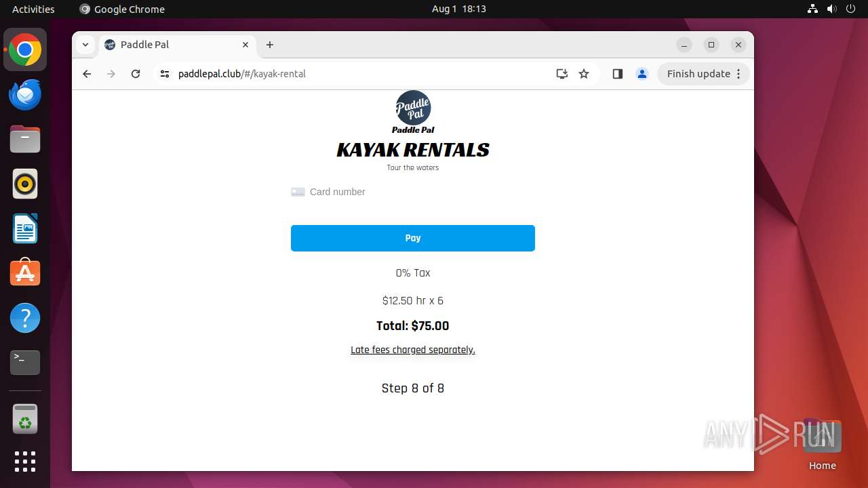Viewport: 868px width, 488px height.
Task: Show Applications grid in the dock
Action: (x=25, y=462)
